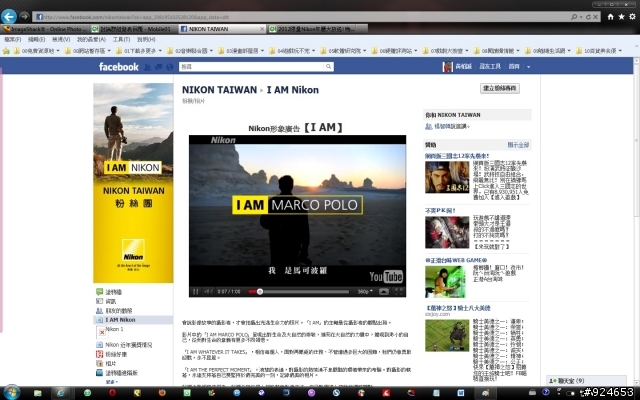Click the stop loading X icon in the address bar

(x=596, y=17)
